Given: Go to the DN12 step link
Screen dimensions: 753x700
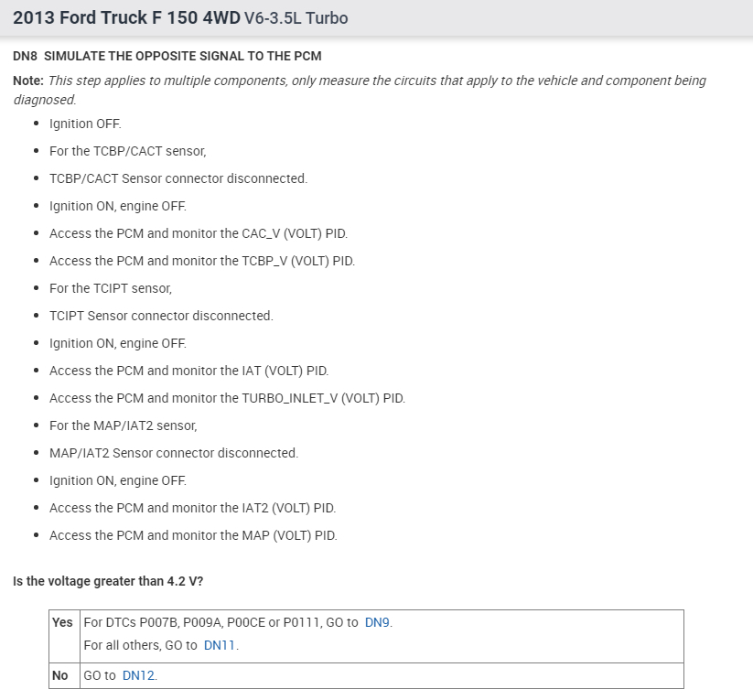Looking at the screenshot, I should [x=138, y=675].
